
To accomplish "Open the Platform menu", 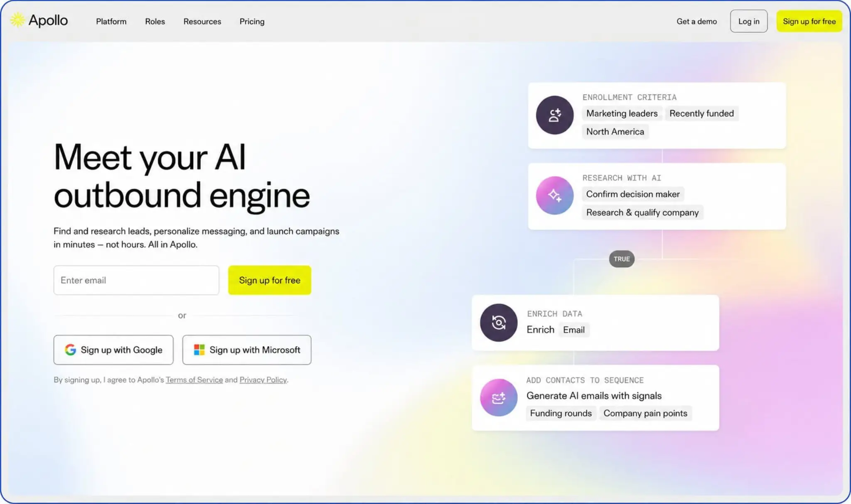I will click(x=111, y=21).
